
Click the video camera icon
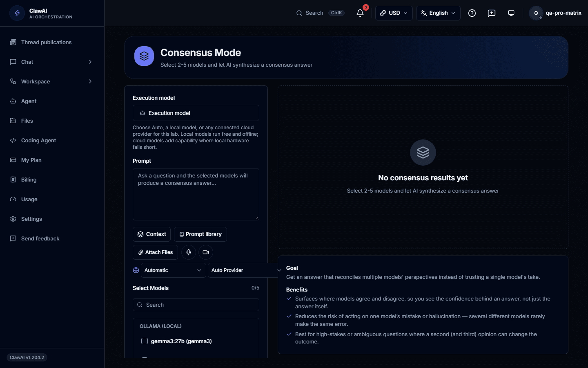[206, 252]
